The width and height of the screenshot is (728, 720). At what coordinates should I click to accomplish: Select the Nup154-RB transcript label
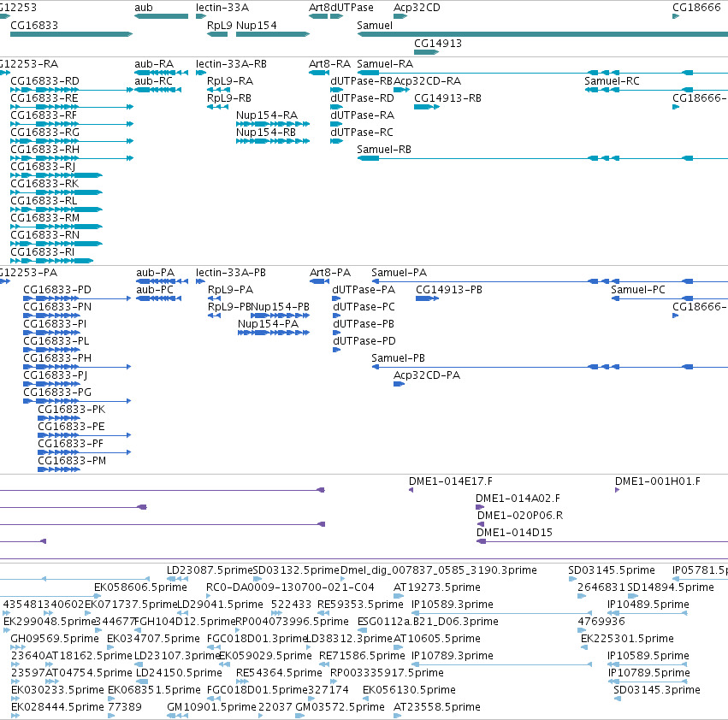[266, 132]
